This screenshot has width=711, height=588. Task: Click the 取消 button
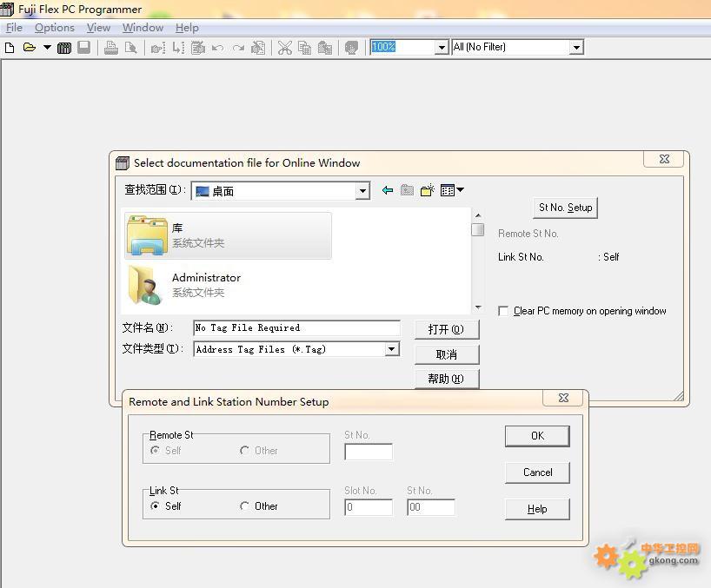[446, 354]
